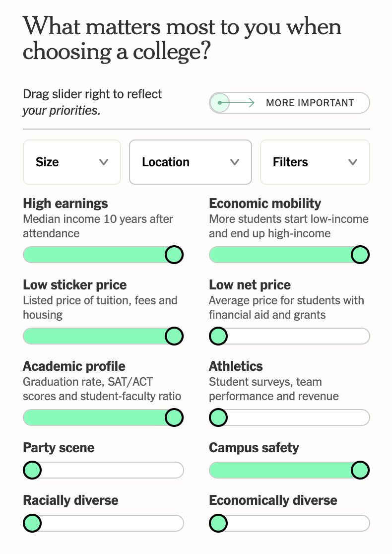
Task: Click the chevron arrow beside Location
Action: [235, 162]
